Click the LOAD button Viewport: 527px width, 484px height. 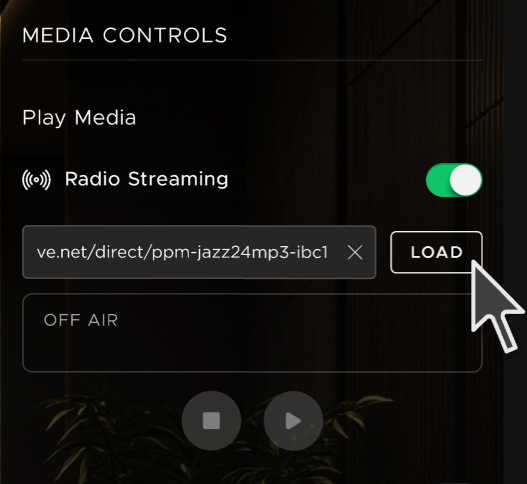[436, 252]
